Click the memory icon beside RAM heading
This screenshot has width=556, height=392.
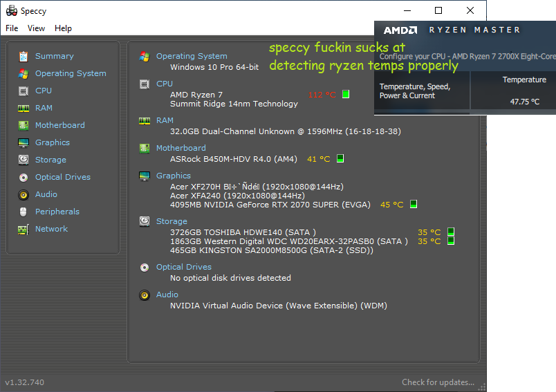145,121
